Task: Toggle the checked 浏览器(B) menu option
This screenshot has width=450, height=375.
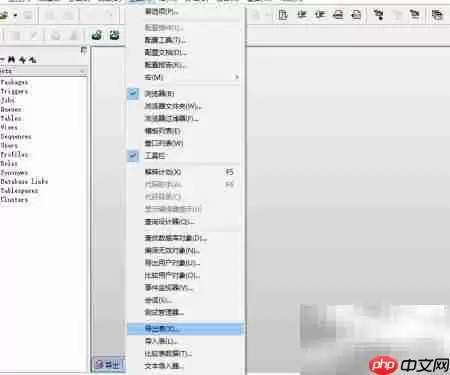Action: coord(184,94)
